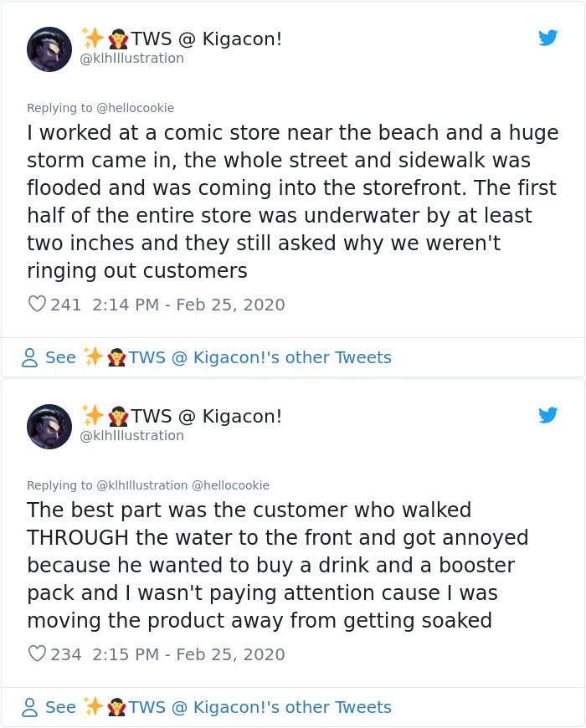This screenshot has width=586, height=728.
Task: See other Tweets link under the 234-likes tweet
Action: [218, 708]
